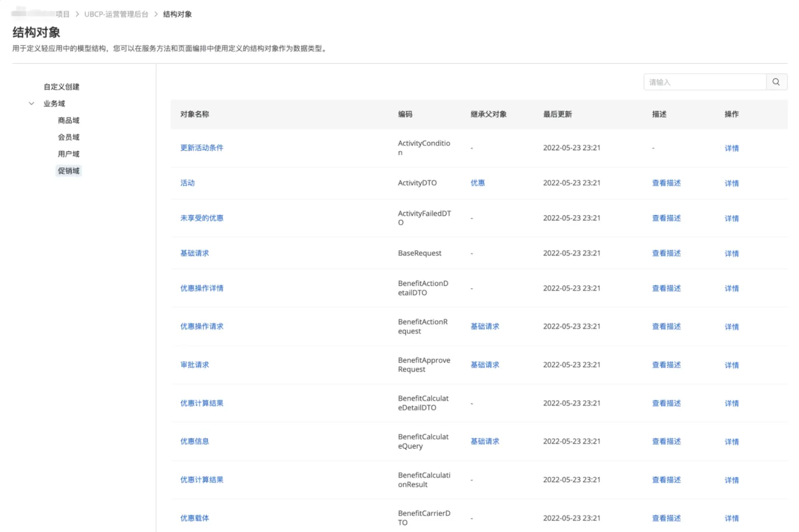Screen dimensions: 799x532
Task: Focus the 请输入 search input field
Action: [x=705, y=82]
